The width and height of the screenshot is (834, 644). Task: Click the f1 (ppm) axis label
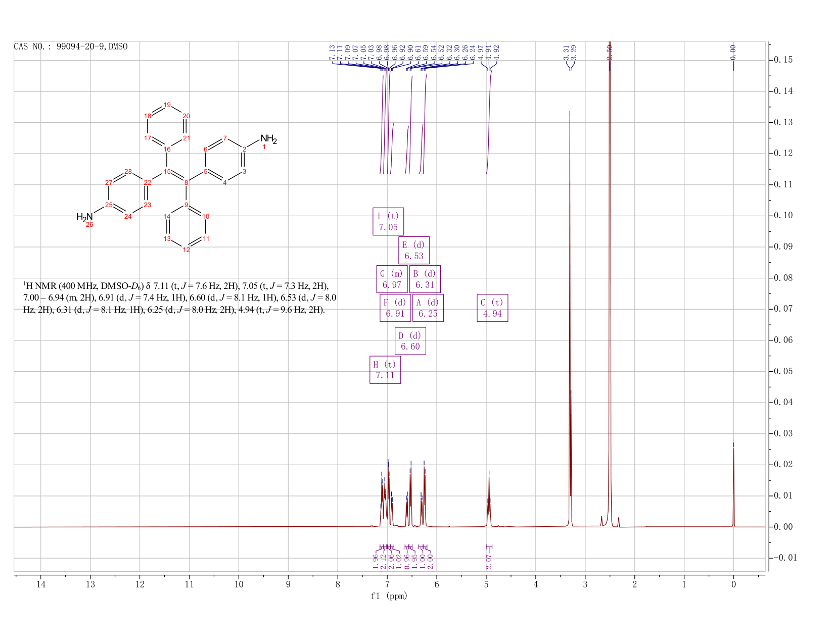pos(389,596)
